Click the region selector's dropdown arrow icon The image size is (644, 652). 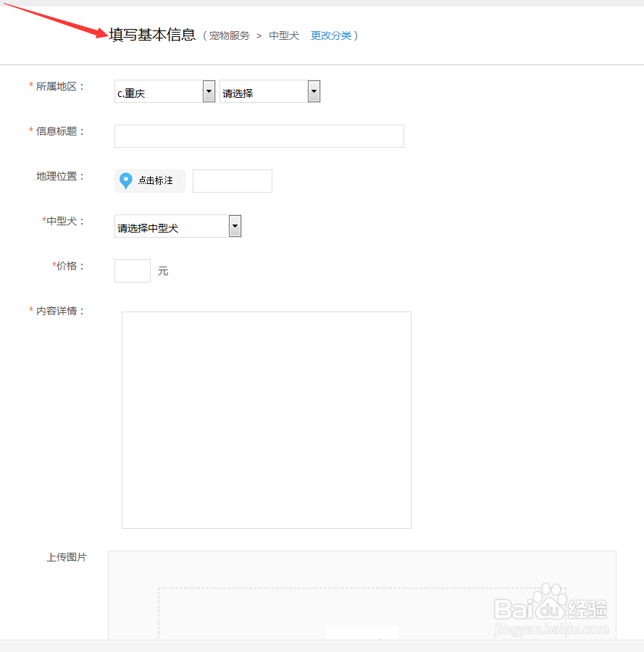click(209, 91)
